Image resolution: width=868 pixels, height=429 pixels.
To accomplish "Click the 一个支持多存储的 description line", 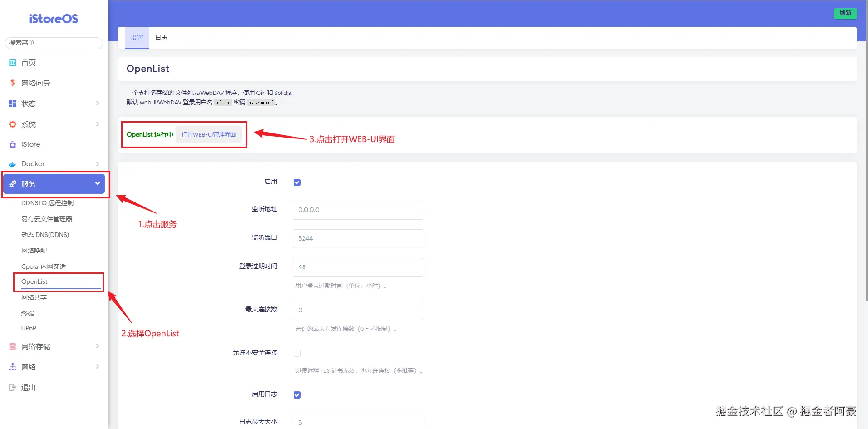I will click(210, 93).
